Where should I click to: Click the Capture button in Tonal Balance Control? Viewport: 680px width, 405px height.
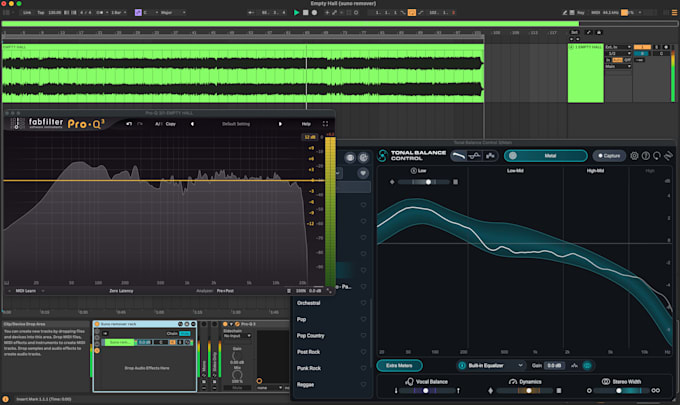click(x=609, y=156)
